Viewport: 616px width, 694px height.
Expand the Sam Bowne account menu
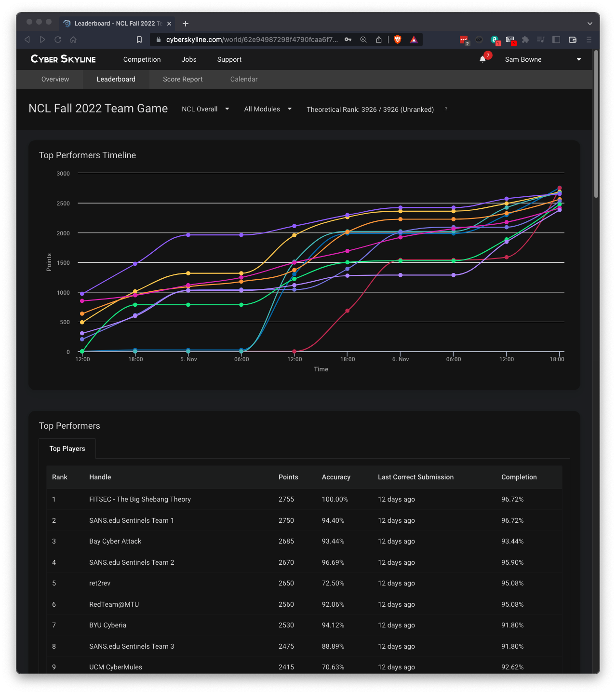pyautogui.click(x=542, y=59)
